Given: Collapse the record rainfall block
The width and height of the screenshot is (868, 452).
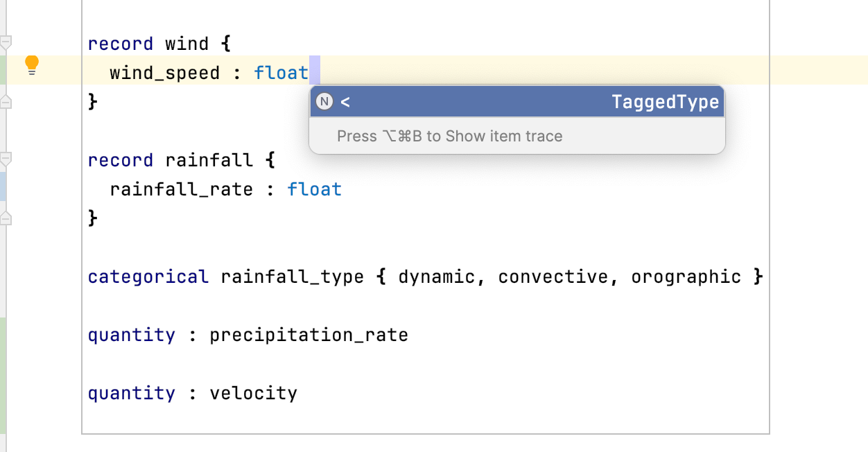Looking at the screenshot, I should click(x=6, y=158).
